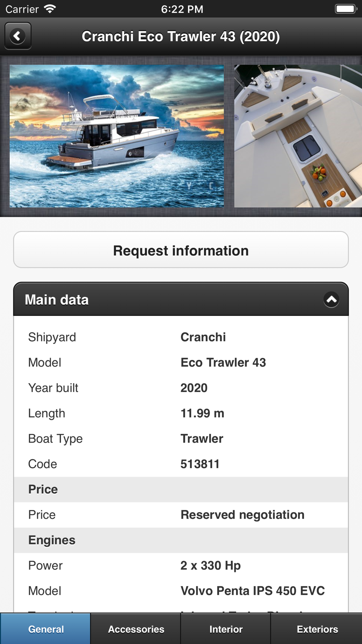Click the battery icon in status bar

coord(346,9)
